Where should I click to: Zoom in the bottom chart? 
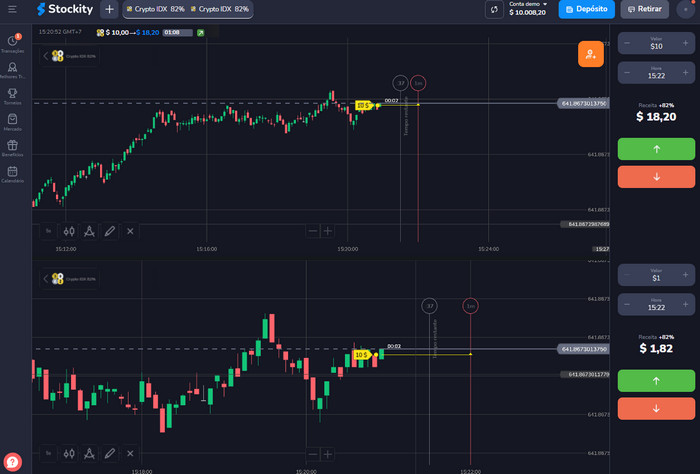(x=328, y=454)
